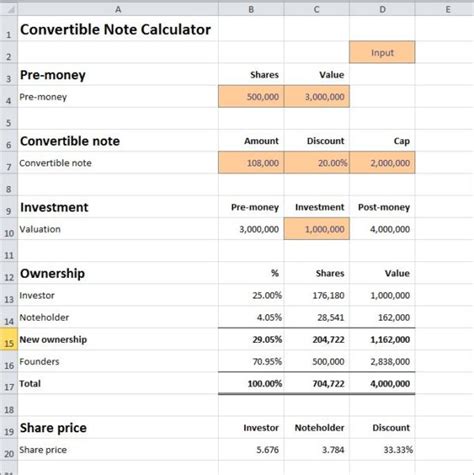Click the Share price row label in row 20
Screen dimensions: 474x475
point(43,450)
